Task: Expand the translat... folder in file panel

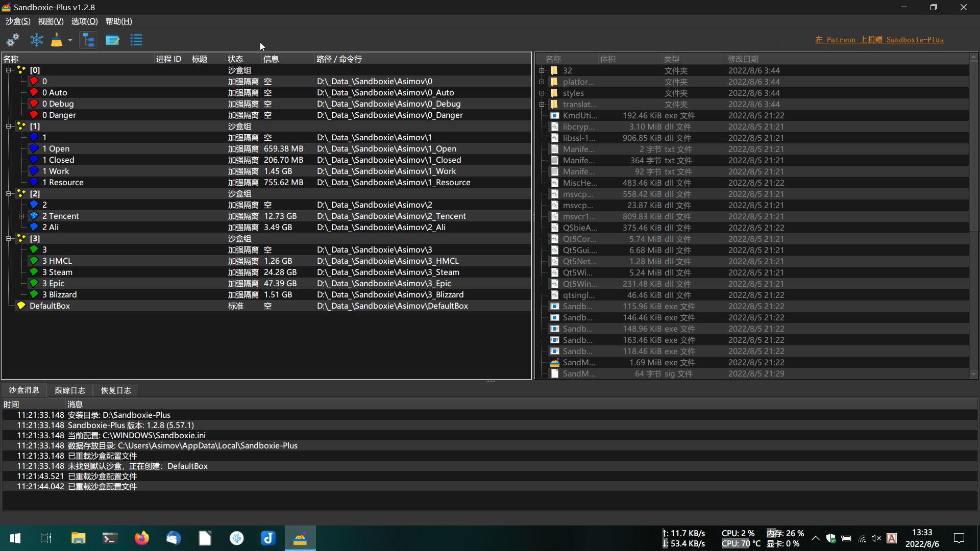Action: [x=542, y=105]
